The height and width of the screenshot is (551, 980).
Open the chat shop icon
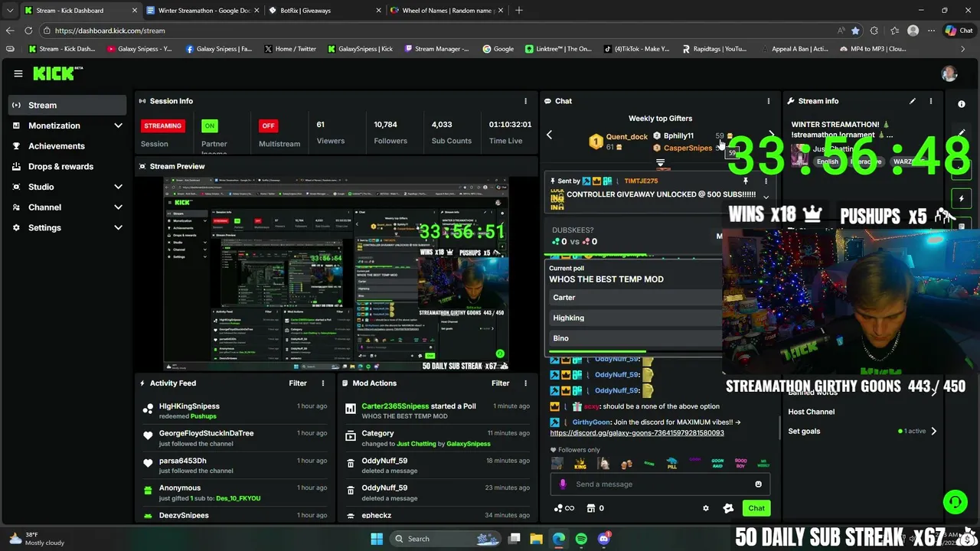[x=590, y=508]
